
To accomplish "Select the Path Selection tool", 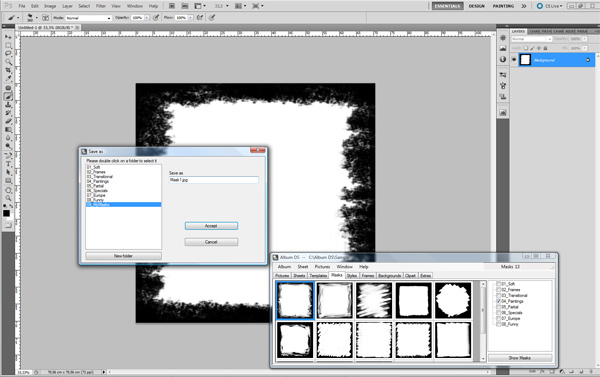I will pos(8,172).
